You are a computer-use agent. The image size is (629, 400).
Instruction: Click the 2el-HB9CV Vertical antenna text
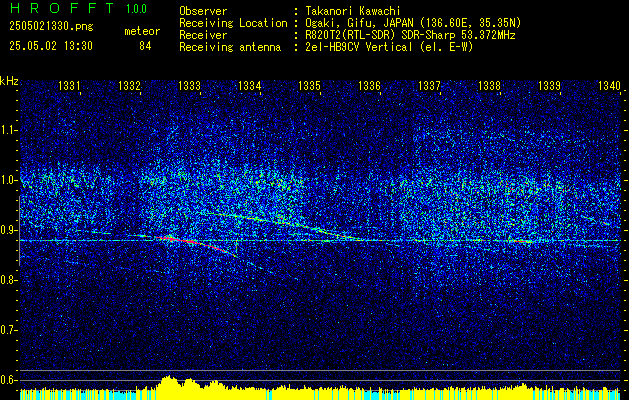click(x=388, y=47)
